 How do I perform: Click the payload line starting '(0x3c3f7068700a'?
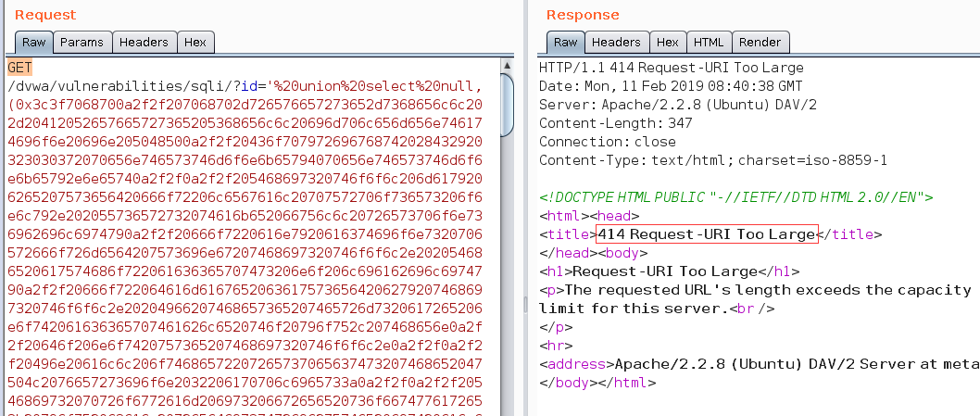(x=245, y=105)
